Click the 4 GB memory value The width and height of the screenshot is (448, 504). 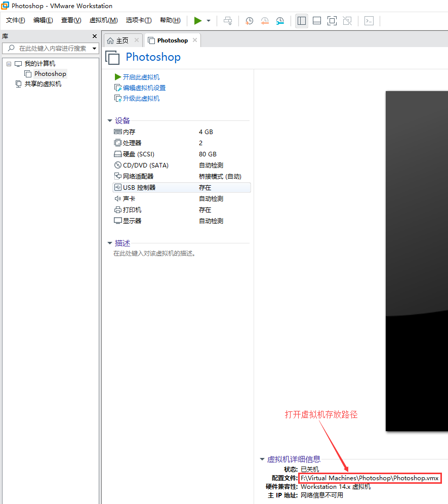206,132
